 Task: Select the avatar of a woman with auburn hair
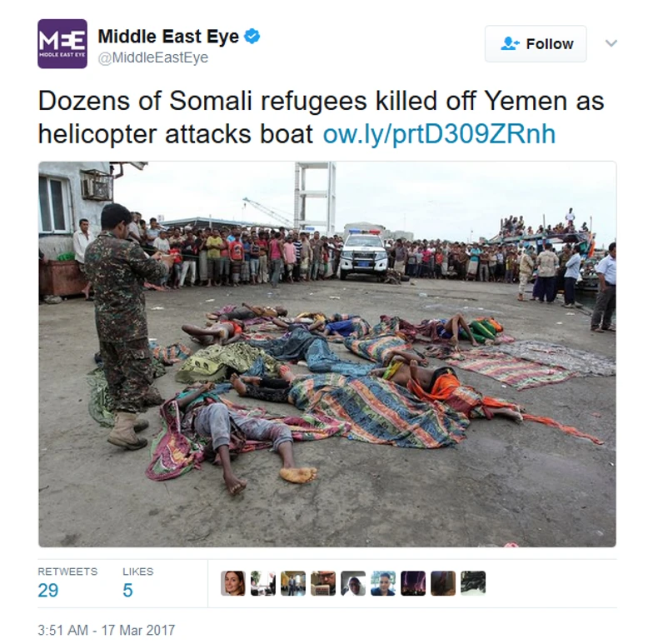[x=233, y=583]
